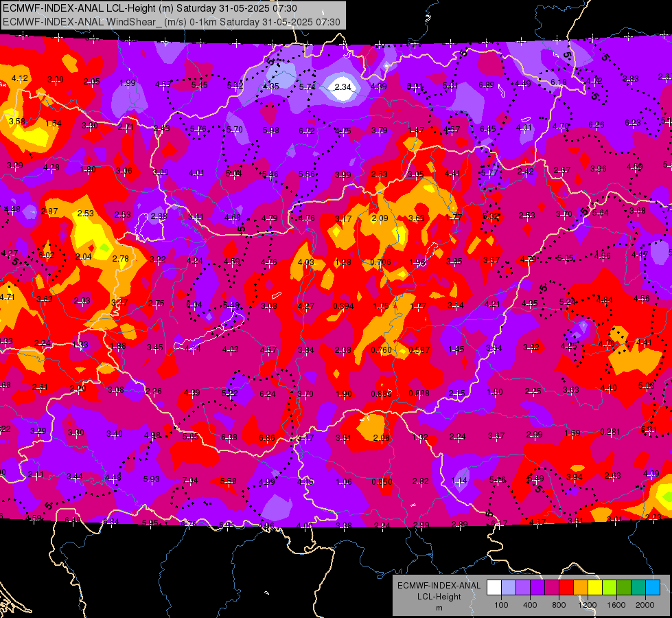The width and height of the screenshot is (672, 618).
Task: Click the wind shear value 5.98
Action: click(270, 130)
